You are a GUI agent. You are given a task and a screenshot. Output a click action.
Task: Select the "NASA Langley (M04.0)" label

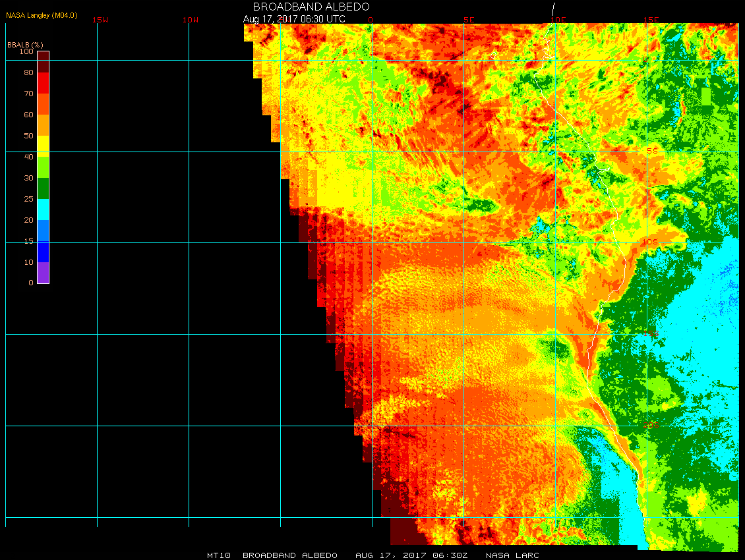42,15
